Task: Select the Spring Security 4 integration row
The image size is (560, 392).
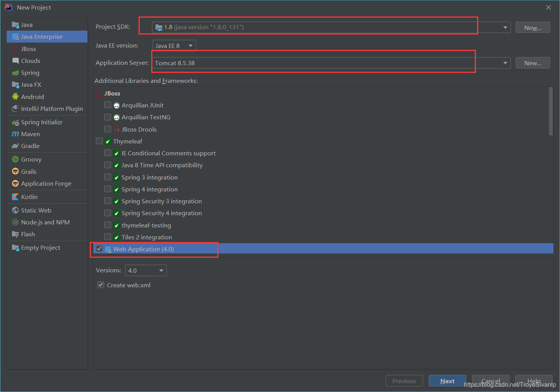Action: pos(323,213)
